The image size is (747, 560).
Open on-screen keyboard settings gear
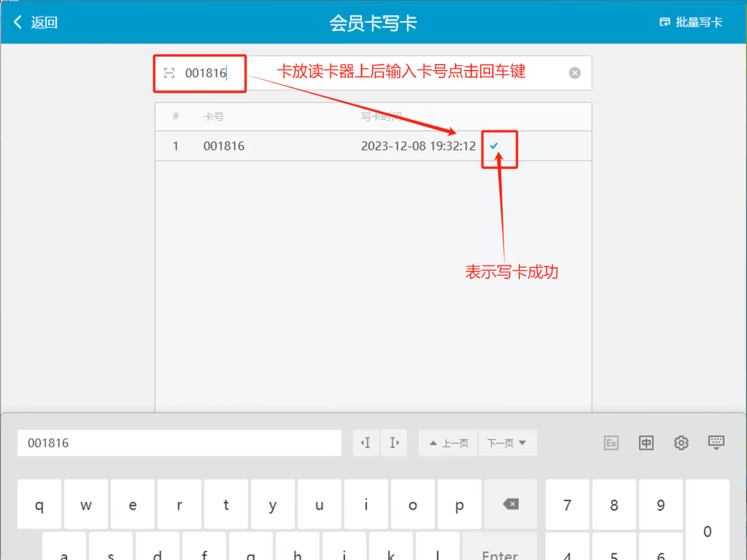[681, 443]
